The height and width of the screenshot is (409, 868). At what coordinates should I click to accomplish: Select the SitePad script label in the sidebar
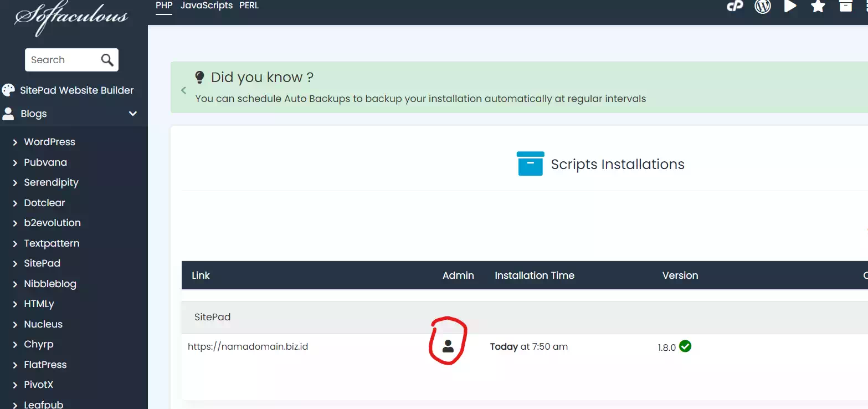[x=42, y=263]
